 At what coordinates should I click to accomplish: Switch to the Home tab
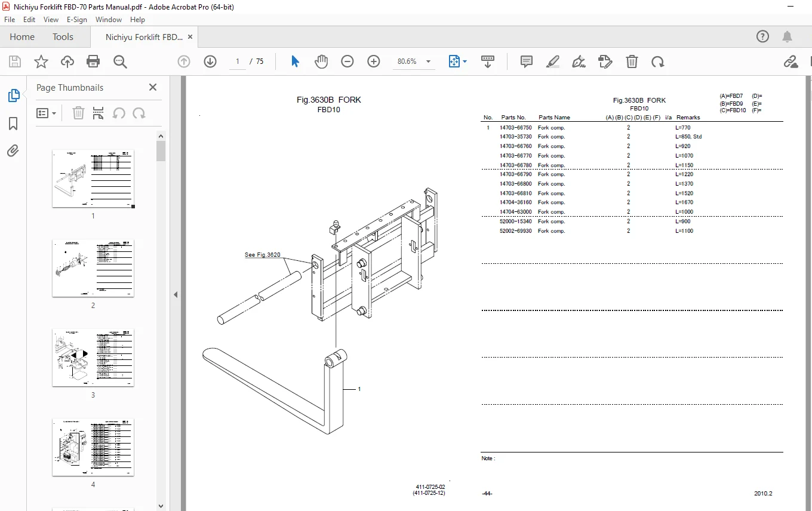pos(22,37)
